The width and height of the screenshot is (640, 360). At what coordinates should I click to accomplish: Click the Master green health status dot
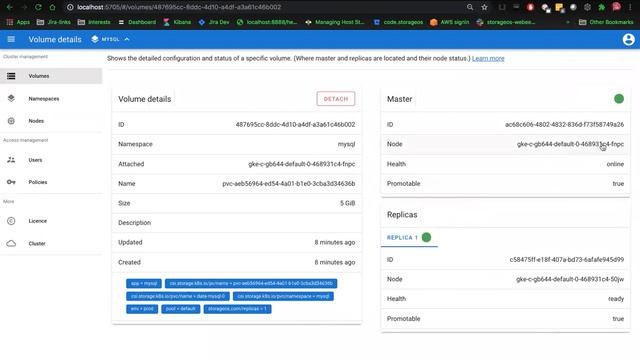[x=619, y=99]
